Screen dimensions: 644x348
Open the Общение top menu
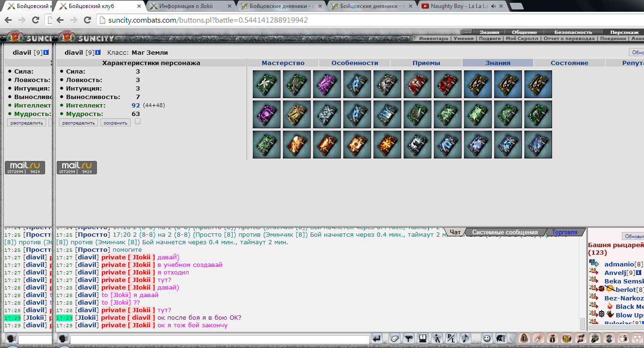pos(524,32)
